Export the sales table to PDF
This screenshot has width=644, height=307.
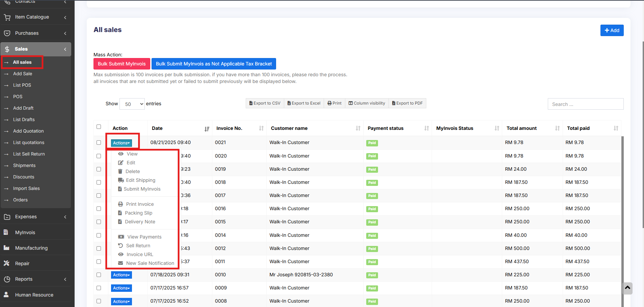point(407,103)
